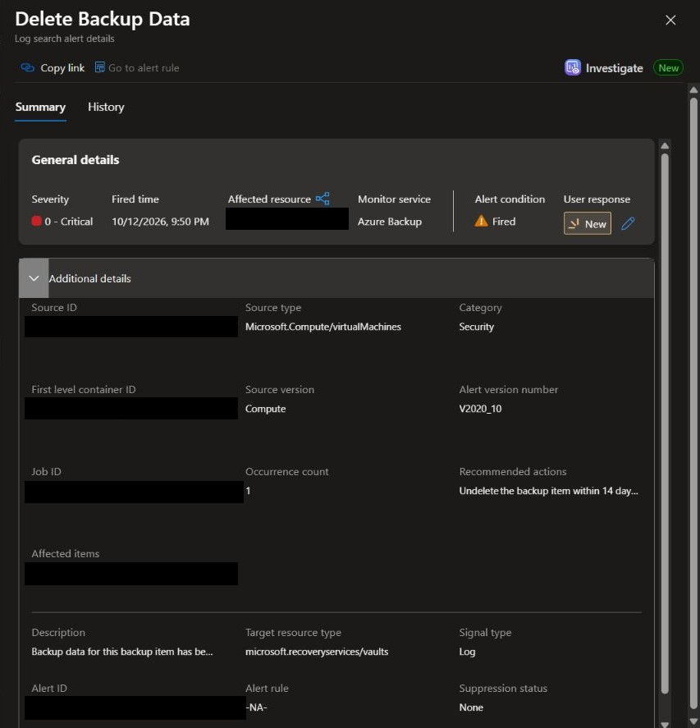This screenshot has height=728, width=700.
Task: Click the Azure Backup monitor service value
Action: click(x=390, y=222)
